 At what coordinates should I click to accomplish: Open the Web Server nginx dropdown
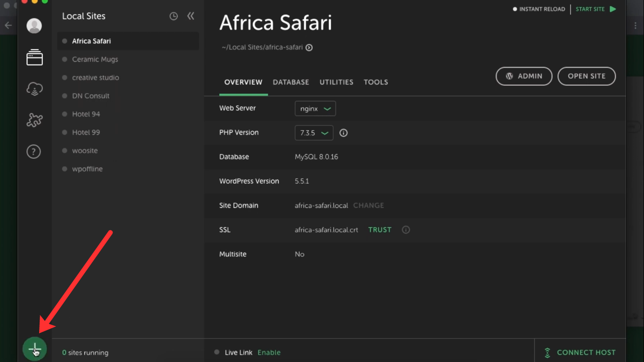[315, 108]
